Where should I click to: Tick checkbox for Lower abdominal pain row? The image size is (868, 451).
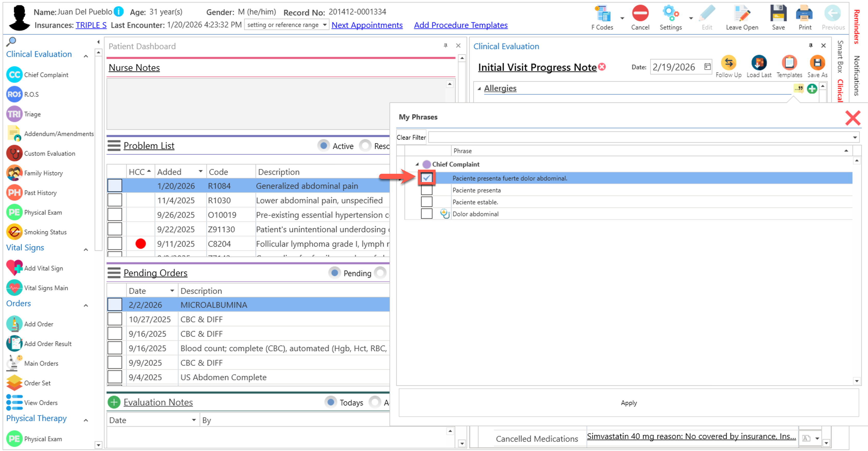(x=115, y=200)
